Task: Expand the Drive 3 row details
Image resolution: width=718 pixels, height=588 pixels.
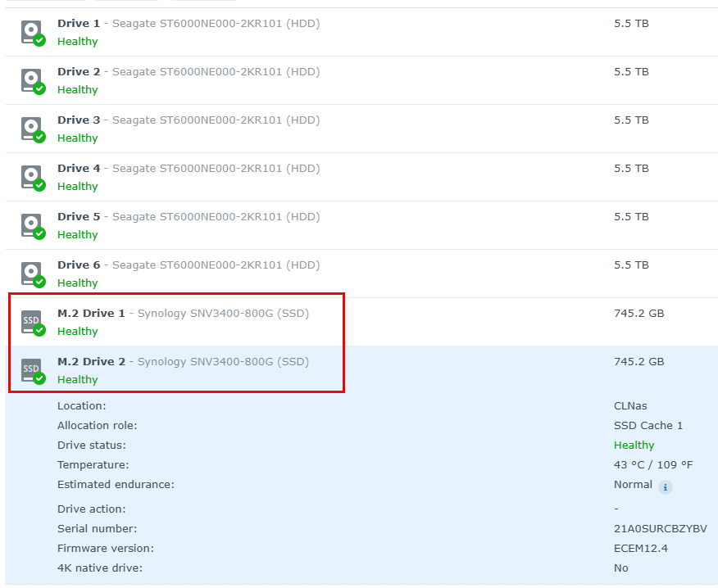Action: pos(361,129)
